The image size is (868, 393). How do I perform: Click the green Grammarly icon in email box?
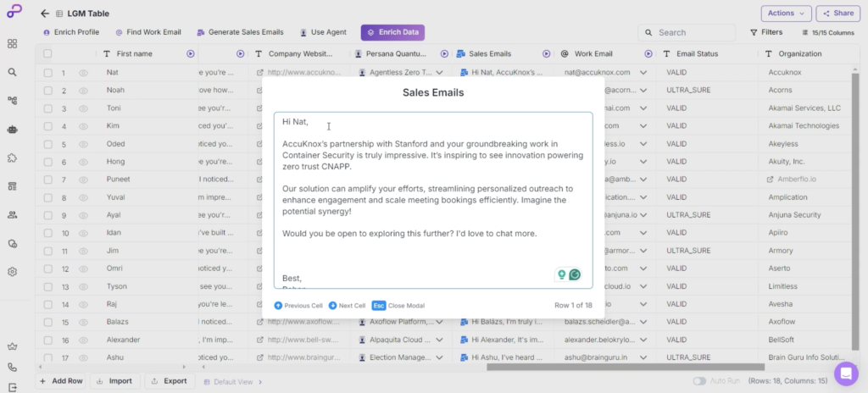[x=575, y=274]
